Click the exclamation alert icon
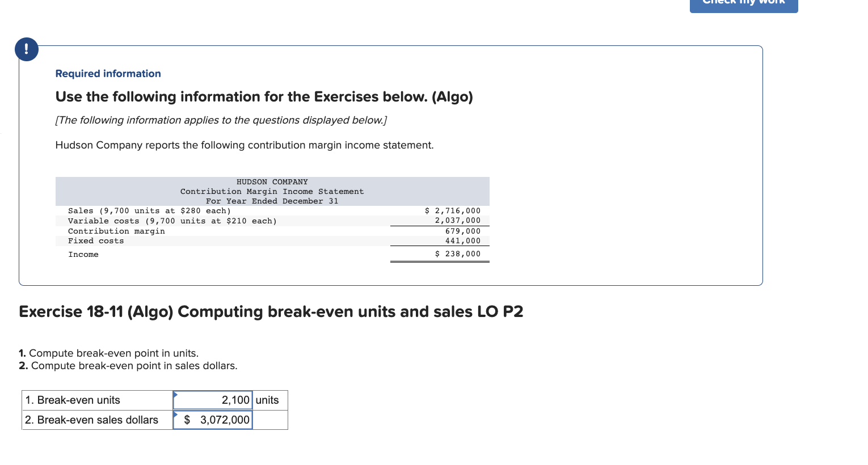This screenshot has width=868, height=465. [x=26, y=49]
